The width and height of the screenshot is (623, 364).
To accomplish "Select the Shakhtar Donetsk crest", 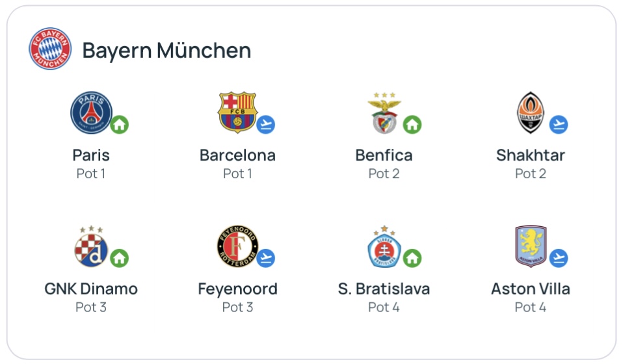I will 531,112.
